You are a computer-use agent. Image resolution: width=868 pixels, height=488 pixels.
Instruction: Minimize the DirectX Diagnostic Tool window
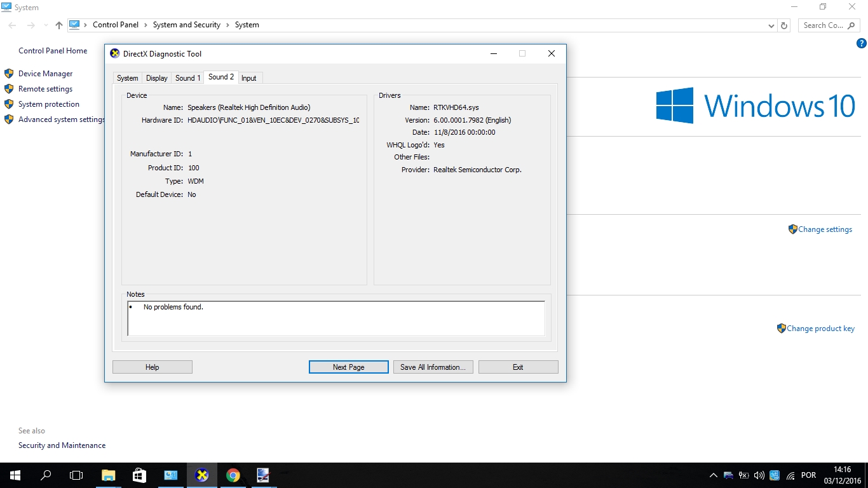[x=494, y=54]
